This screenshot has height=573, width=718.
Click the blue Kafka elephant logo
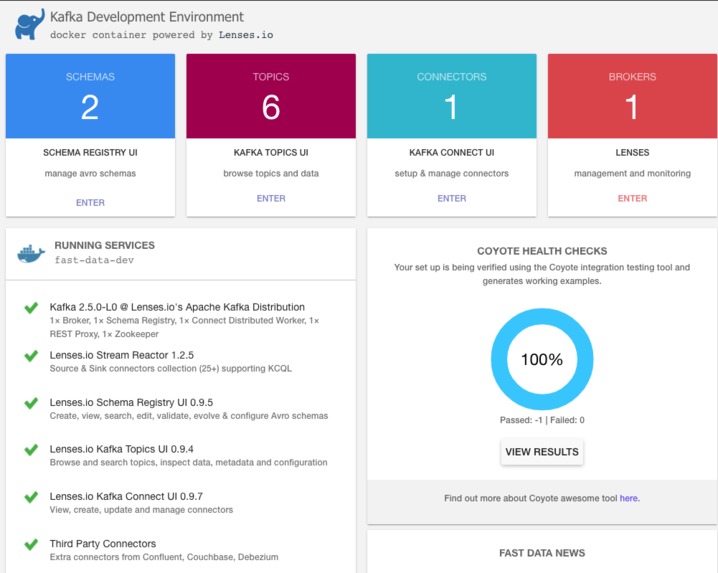point(30,24)
